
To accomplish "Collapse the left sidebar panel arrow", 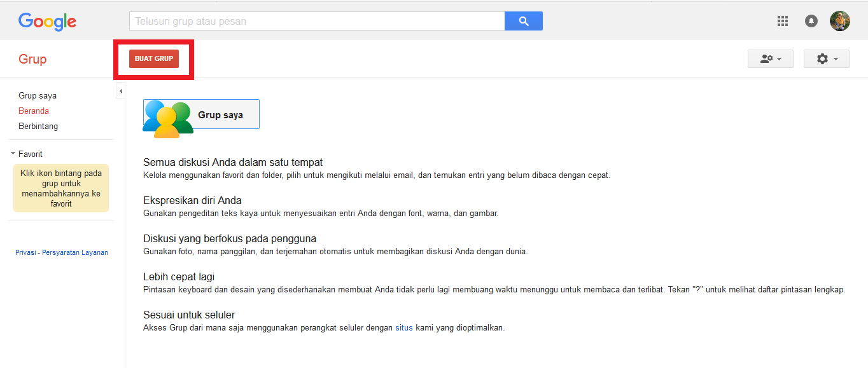I will (x=121, y=92).
